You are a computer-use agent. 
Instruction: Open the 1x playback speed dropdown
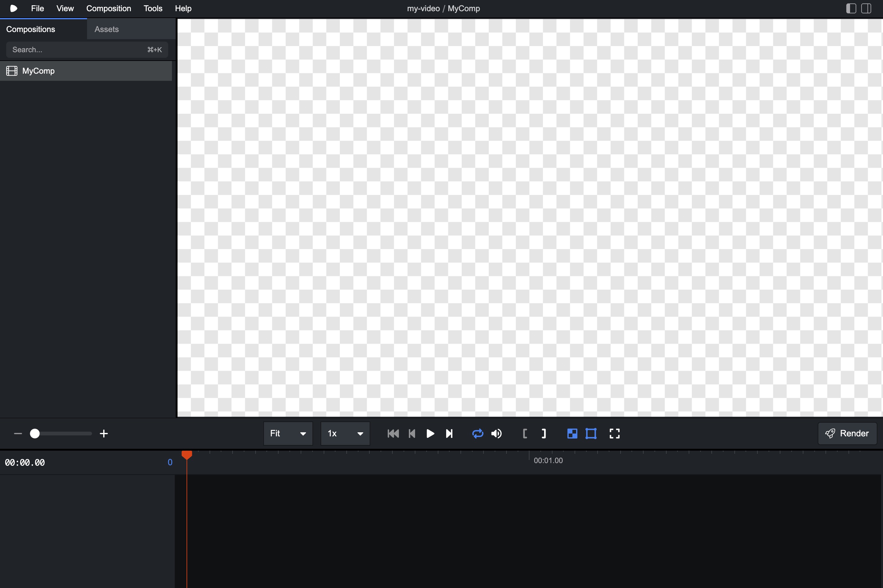[345, 434]
